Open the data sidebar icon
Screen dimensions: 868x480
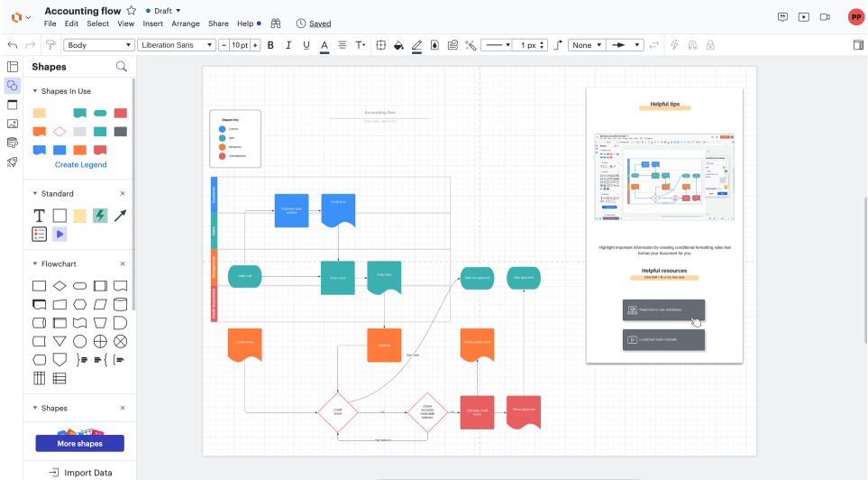coord(13,143)
